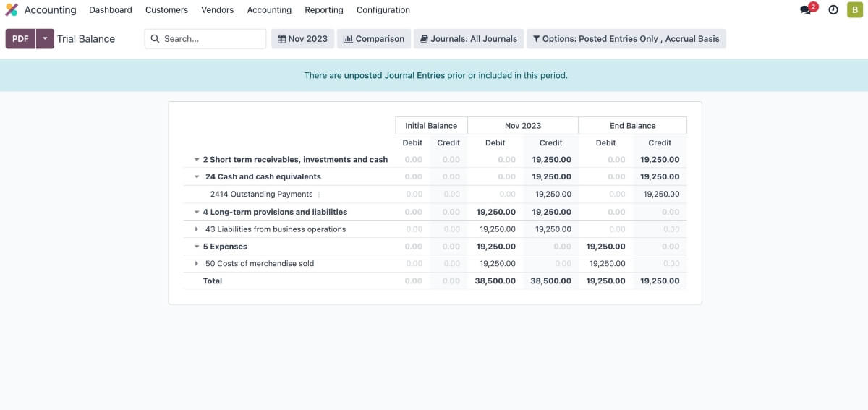Click 43 Liabilities Nov credit 19,250.00

(x=553, y=229)
